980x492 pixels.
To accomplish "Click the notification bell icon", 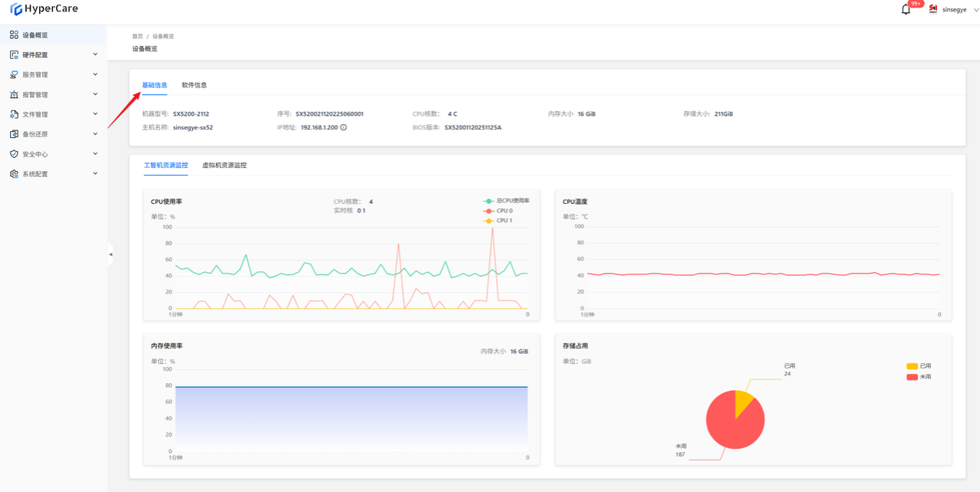I will (906, 10).
